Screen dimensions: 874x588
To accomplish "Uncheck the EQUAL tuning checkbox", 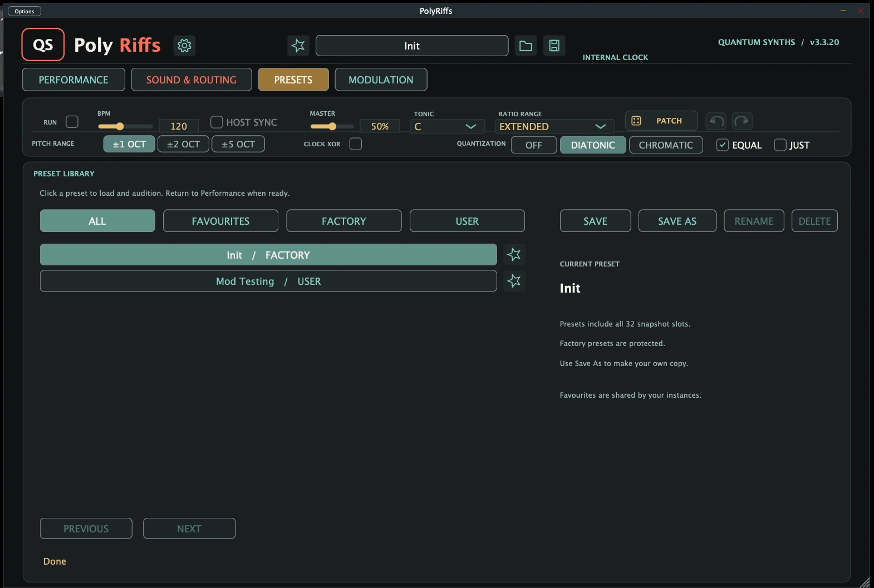I will [x=723, y=145].
